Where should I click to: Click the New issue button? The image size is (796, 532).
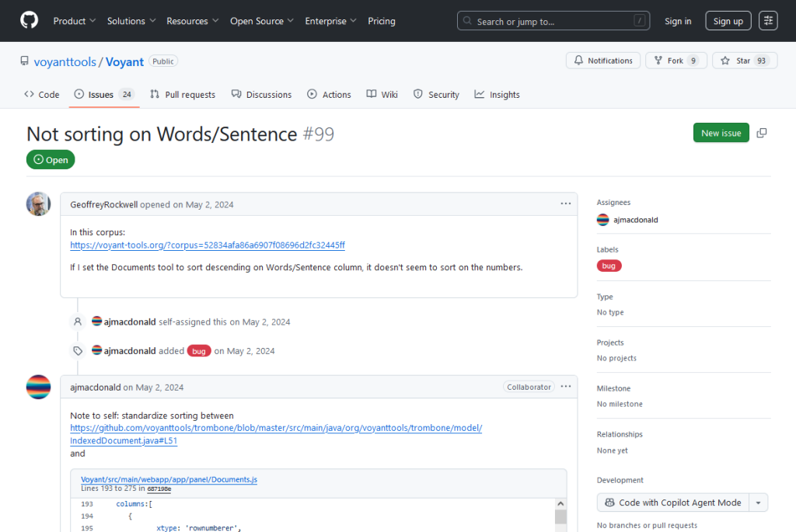[x=721, y=133]
